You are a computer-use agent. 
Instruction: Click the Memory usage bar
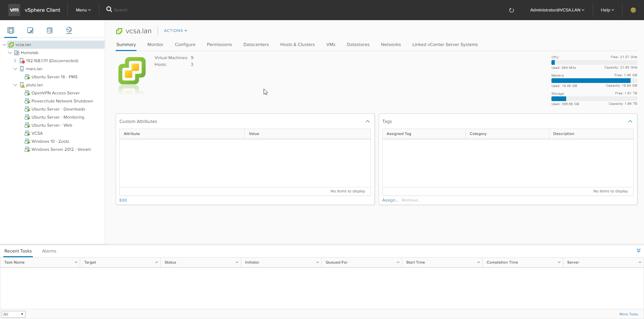point(594,81)
